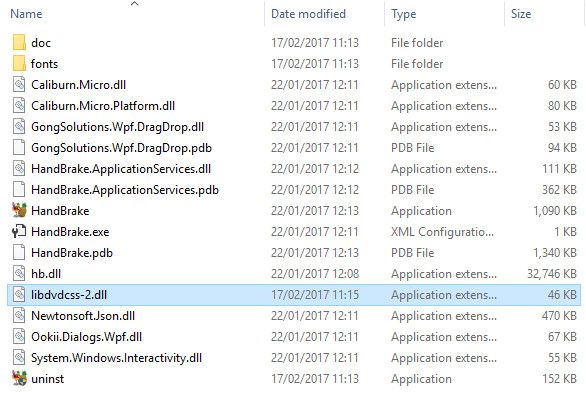Click the 362 KB size of ApplicationServices.pdb

pyautogui.click(x=559, y=190)
